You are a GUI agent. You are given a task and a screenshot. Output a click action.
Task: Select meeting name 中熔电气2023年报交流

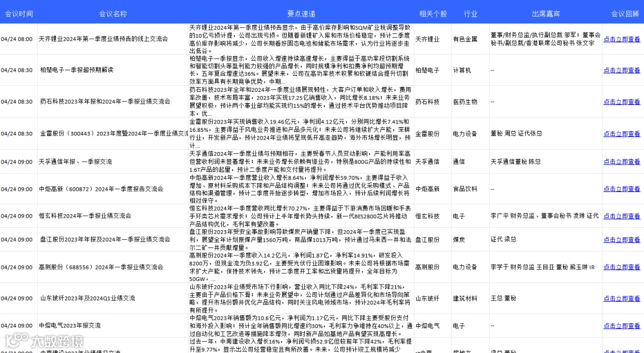70,326
